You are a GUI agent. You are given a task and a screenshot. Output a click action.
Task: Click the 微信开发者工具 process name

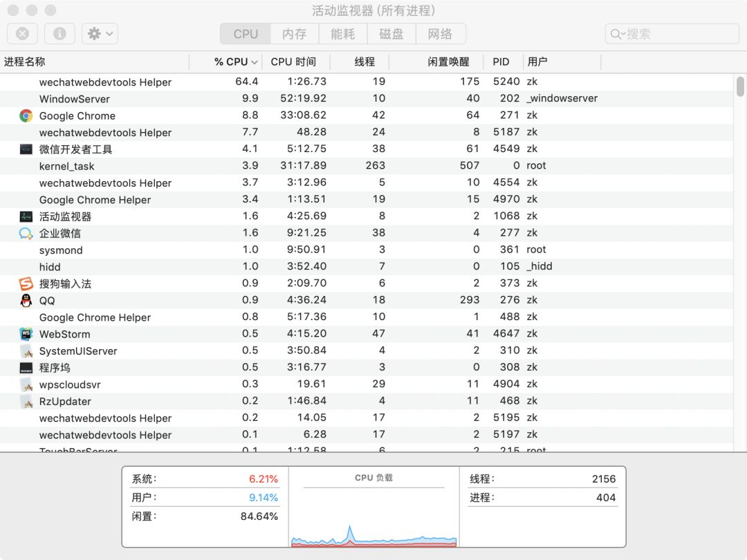click(x=76, y=149)
